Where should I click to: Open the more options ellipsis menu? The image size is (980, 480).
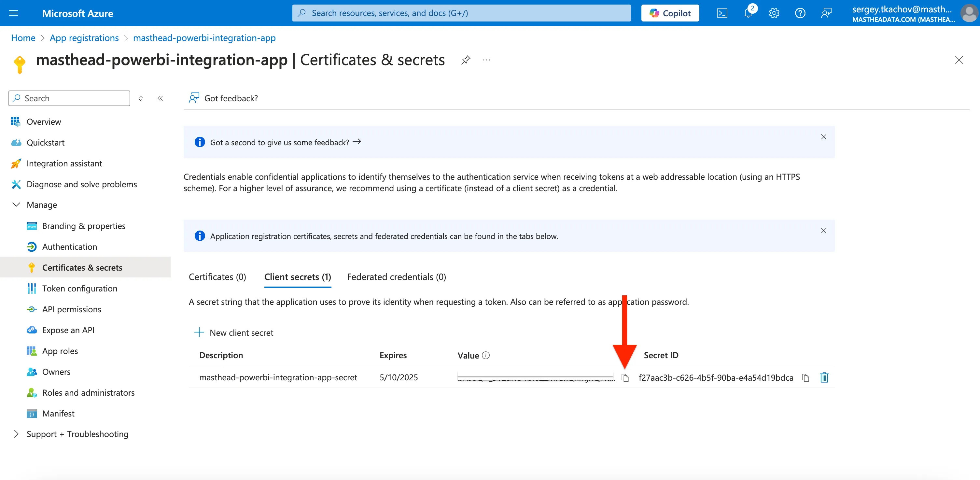click(x=486, y=60)
